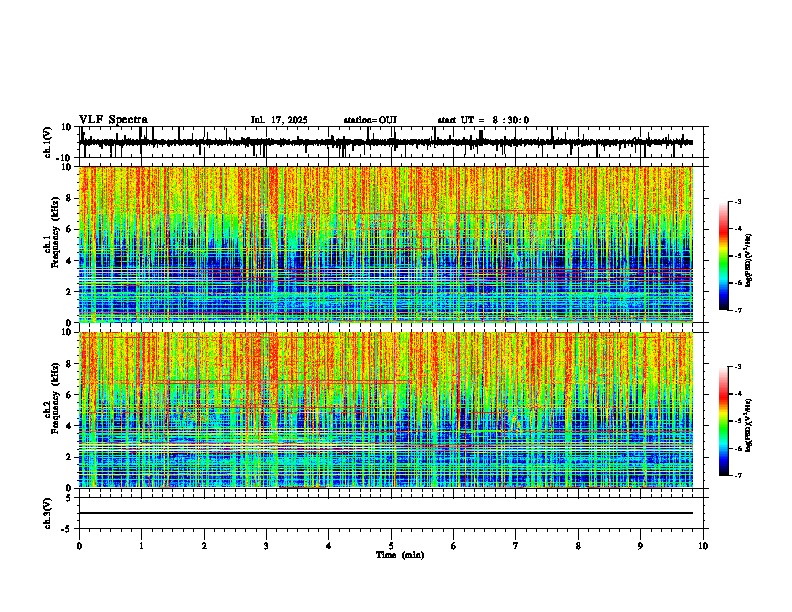Image resolution: width=792 pixels, height=612 pixels.
Task: Click the ch.3(V) axis label
Action: coord(48,514)
